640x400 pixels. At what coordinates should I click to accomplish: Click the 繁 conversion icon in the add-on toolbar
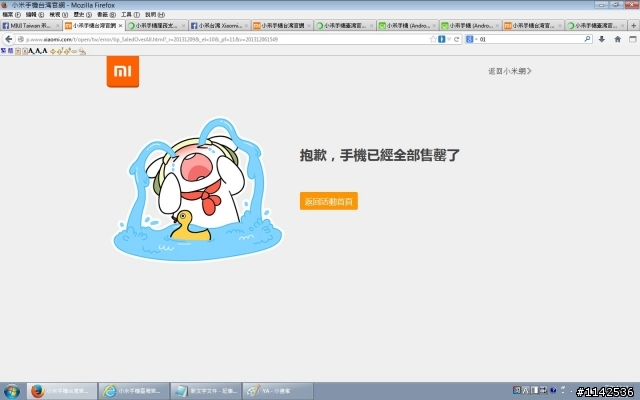[3, 51]
